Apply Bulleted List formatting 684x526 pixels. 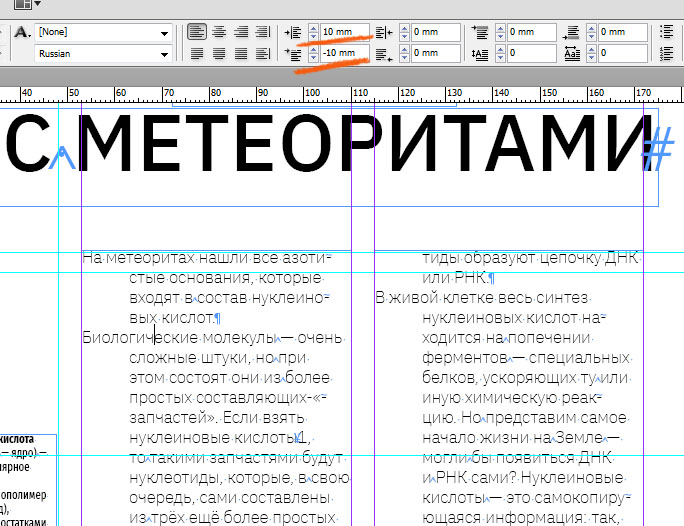point(667,32)
